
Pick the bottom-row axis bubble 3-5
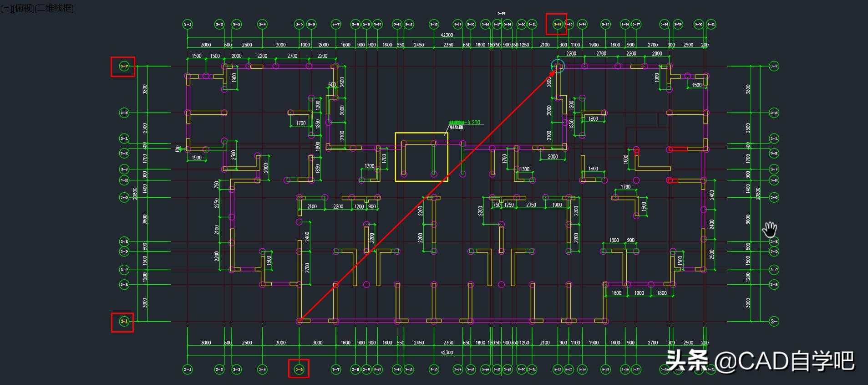pos(299,370)
